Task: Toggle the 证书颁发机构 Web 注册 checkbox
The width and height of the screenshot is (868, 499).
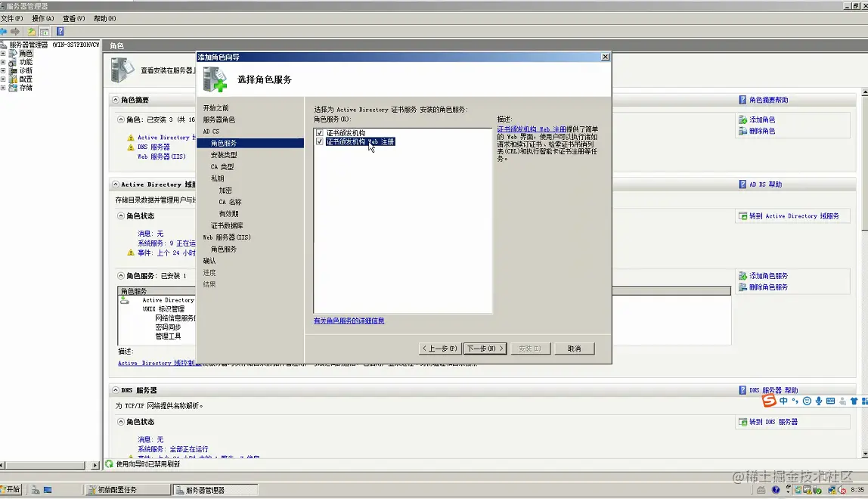Action: point(319,142)
